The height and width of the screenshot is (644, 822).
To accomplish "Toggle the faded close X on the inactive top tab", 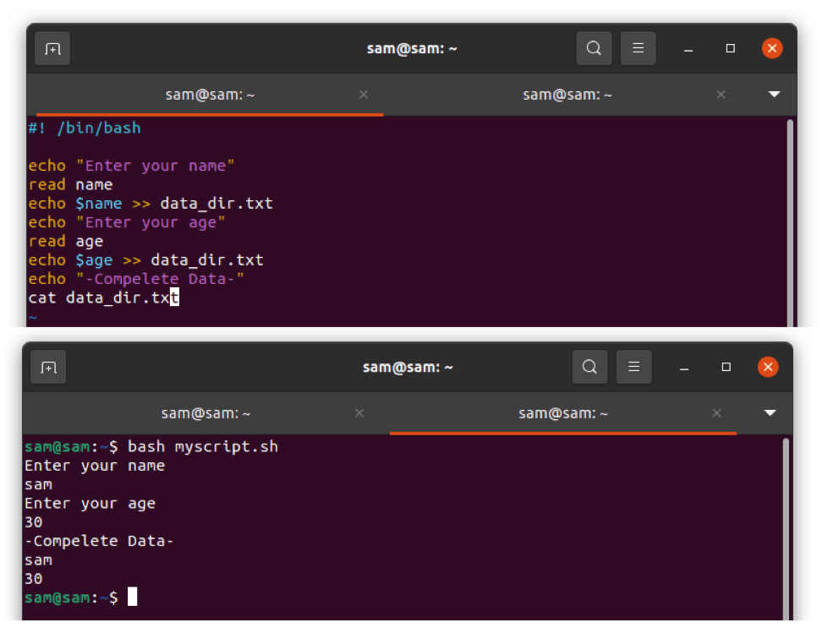I will 721,95.
